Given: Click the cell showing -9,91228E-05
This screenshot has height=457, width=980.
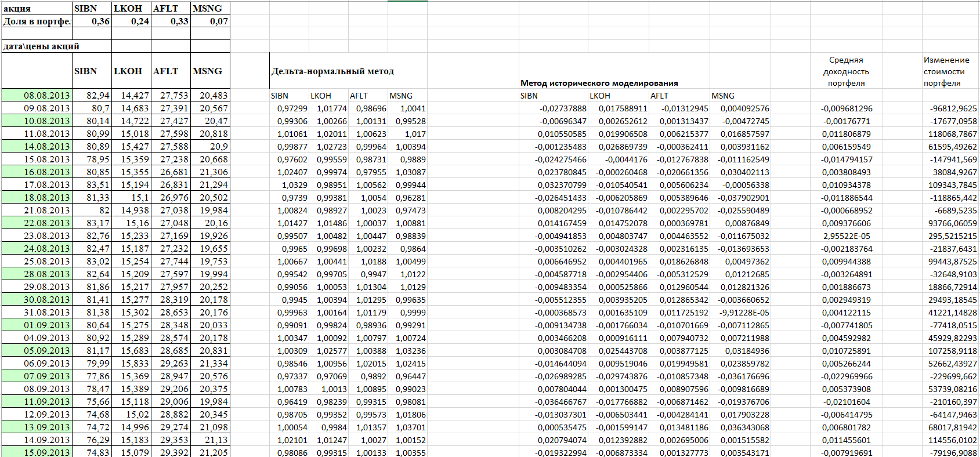Looking at the screenshot, I should 740,313.
